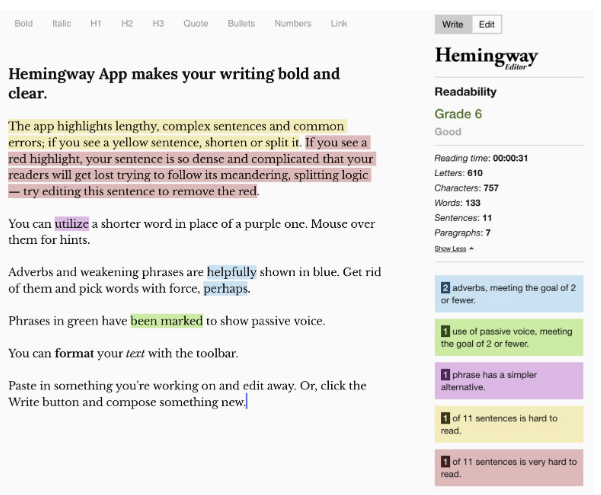Image resolution: width=601 pixels, height=495 pixels.
Task: Click the Letters count 610
Action: coord(475,173)
